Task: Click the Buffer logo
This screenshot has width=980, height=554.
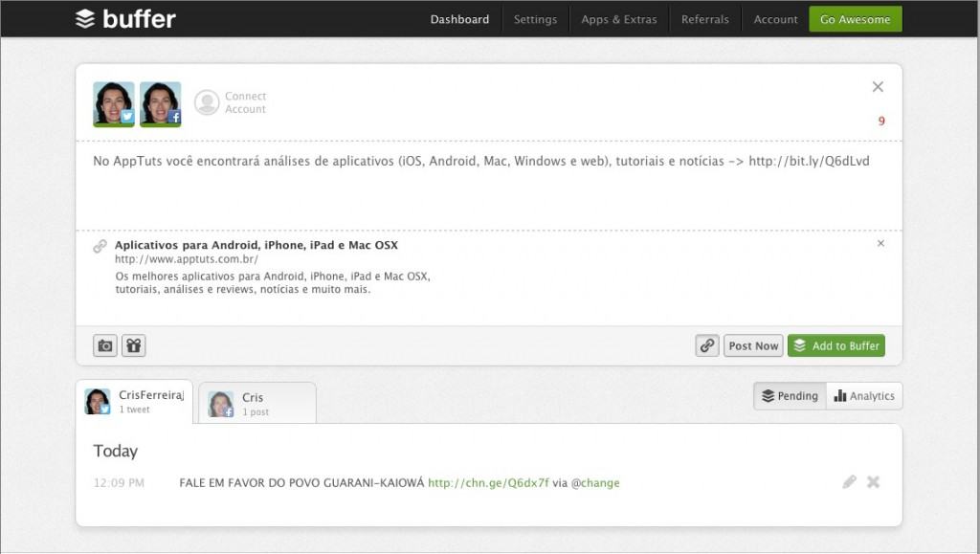Action: point(125,19)
